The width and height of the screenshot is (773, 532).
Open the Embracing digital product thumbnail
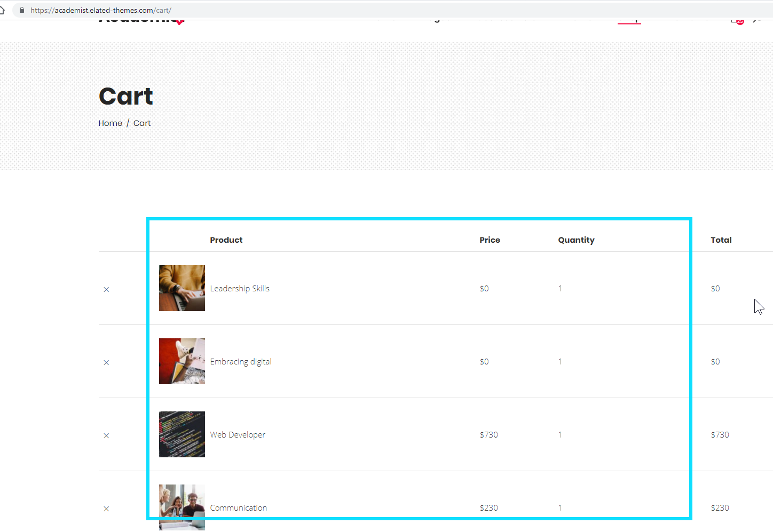click(x=182, y=361)
